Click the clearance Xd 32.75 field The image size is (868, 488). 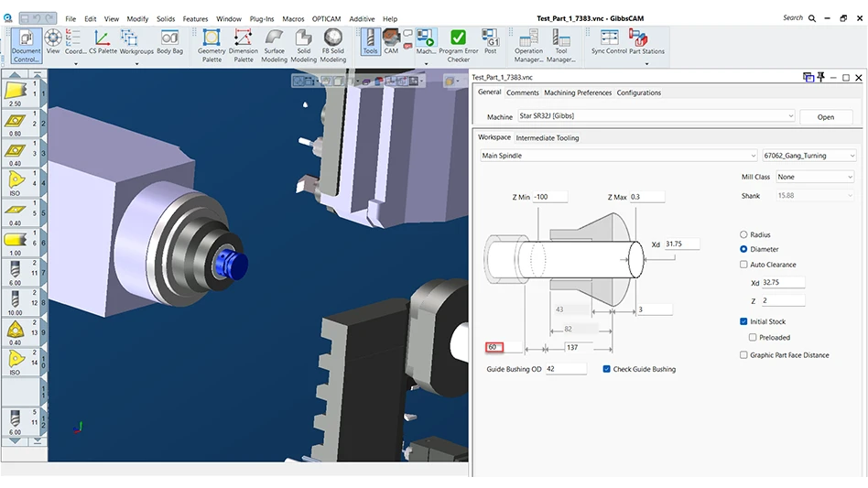point(783,282)
